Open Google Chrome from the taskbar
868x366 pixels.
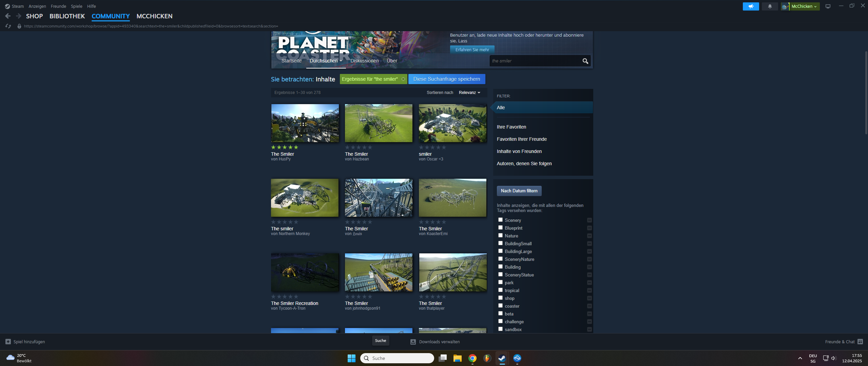[x=472, y=358]
